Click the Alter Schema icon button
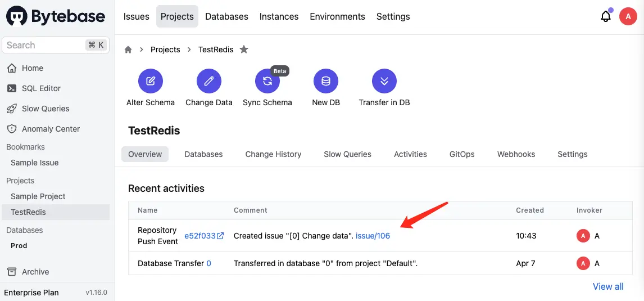This screenshot has height=301, width=644. [x=150, y=81]
